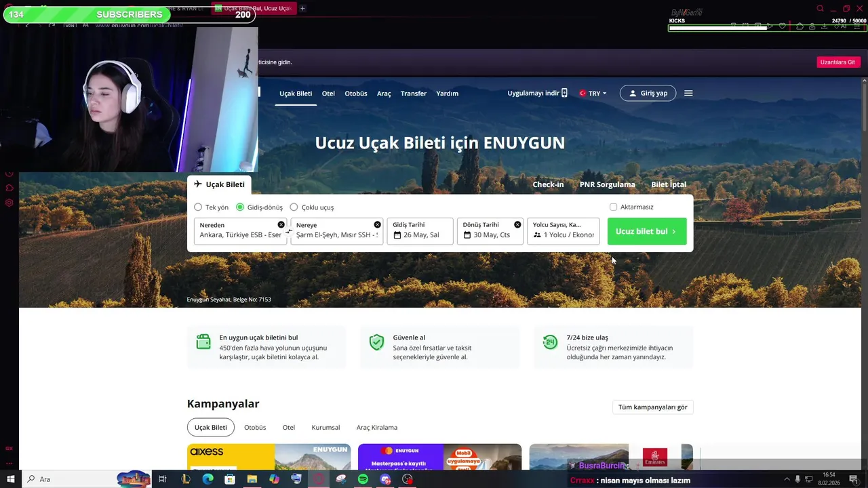This screenshot has height=488, width=868.
Task: Click the passengers people icon
Action: pos(537,235)
